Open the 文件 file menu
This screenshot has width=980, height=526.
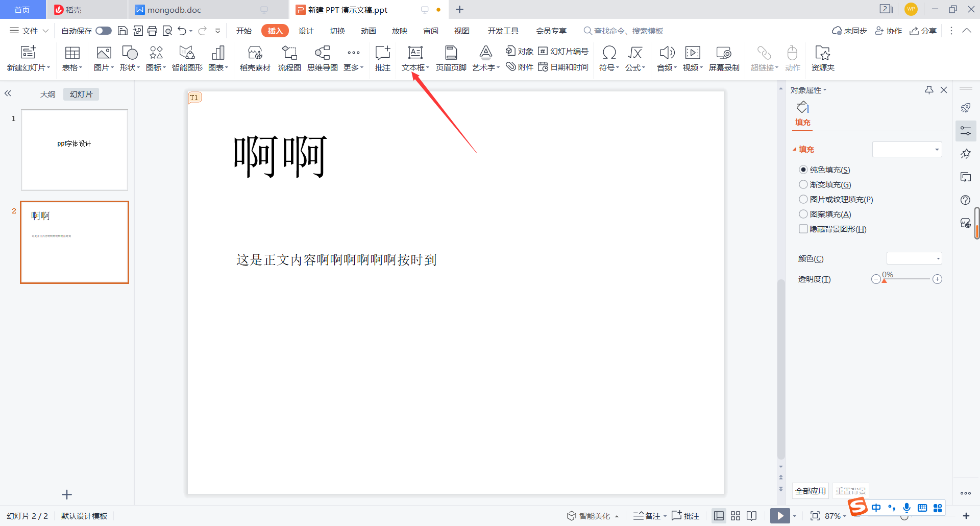point(29,31)
